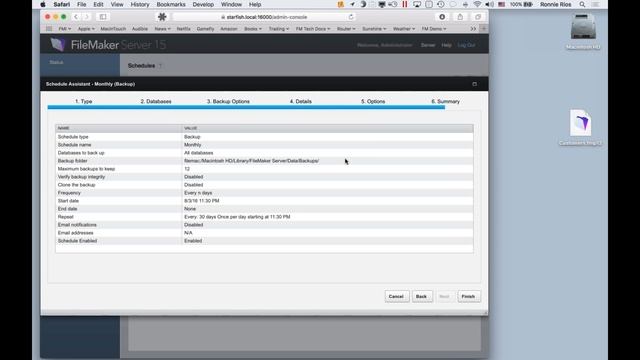Click the Amazon bookmark

point(229,29)
